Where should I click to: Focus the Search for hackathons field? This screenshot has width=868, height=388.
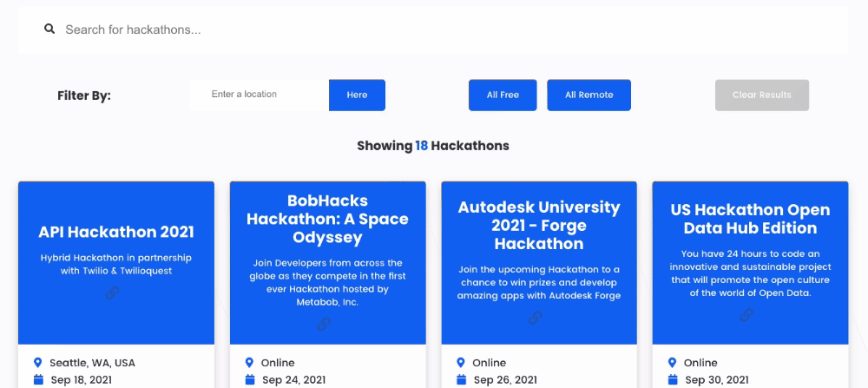pyautogui.click(x=433, y=30)
